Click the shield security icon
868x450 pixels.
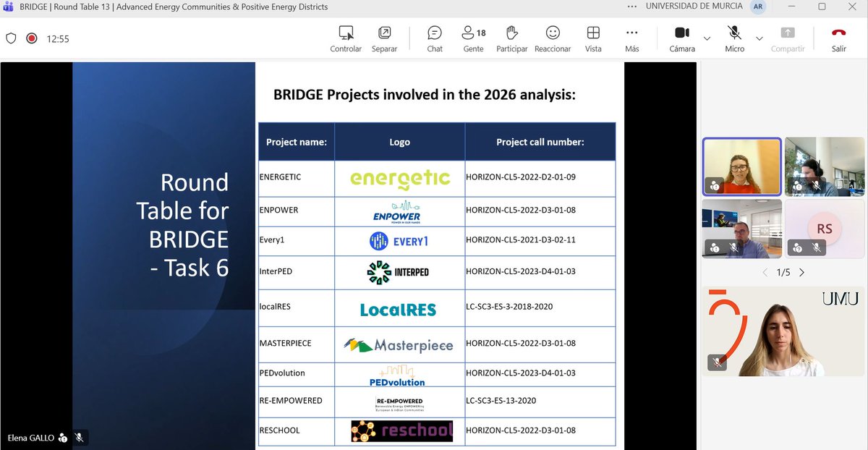[x=11, y=38]
